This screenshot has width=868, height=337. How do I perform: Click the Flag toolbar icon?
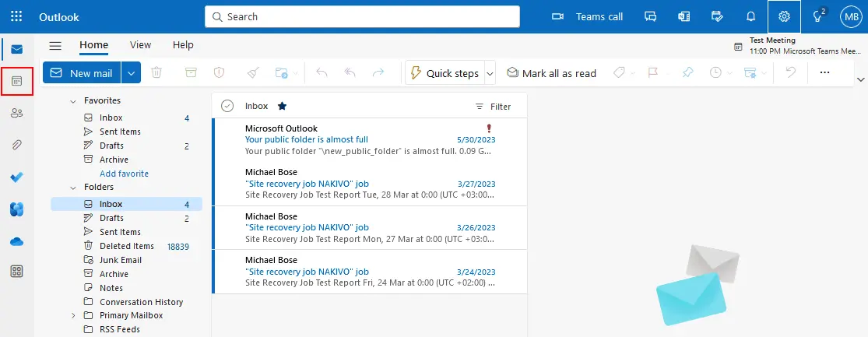pos(653,72)
